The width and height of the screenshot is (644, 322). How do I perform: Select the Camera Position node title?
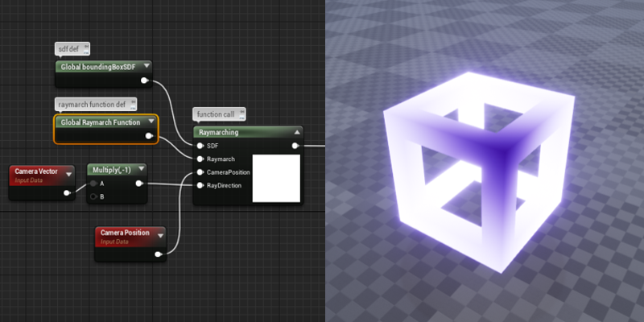(125, 233)
